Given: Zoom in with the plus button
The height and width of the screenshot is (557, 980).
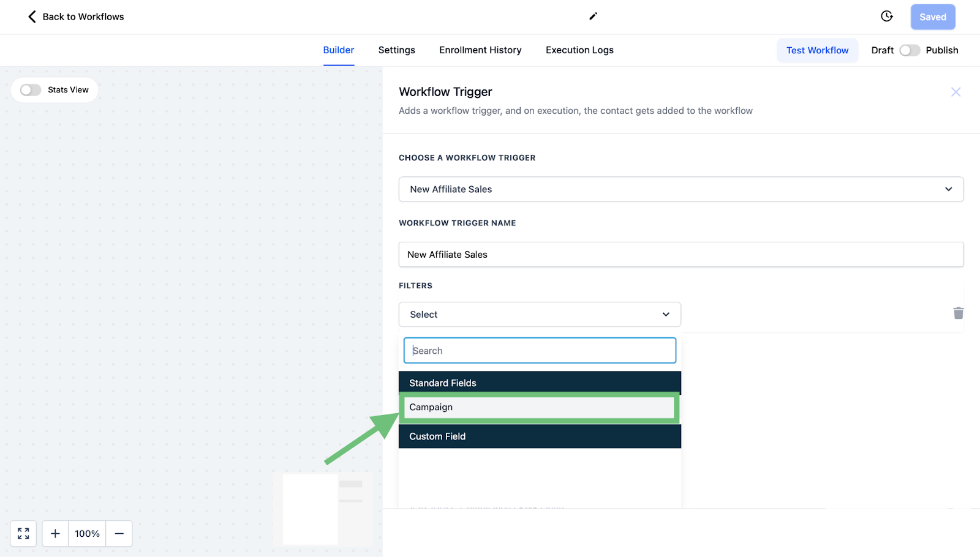Looking at the screenshot, I should (x=55, y=534).
